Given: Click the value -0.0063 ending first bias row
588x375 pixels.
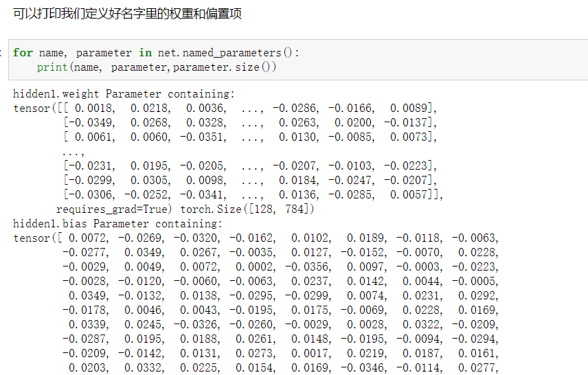Looking at the screenshot, I should pos(474,238).
